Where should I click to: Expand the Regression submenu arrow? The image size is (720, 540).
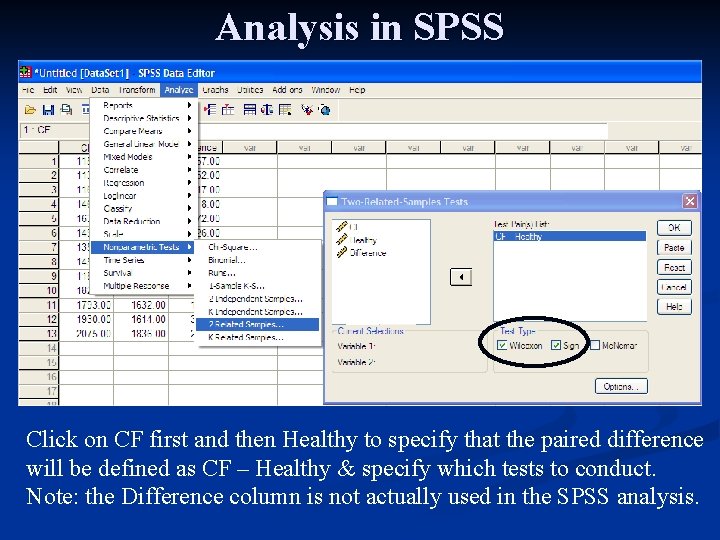coord(189,182)
